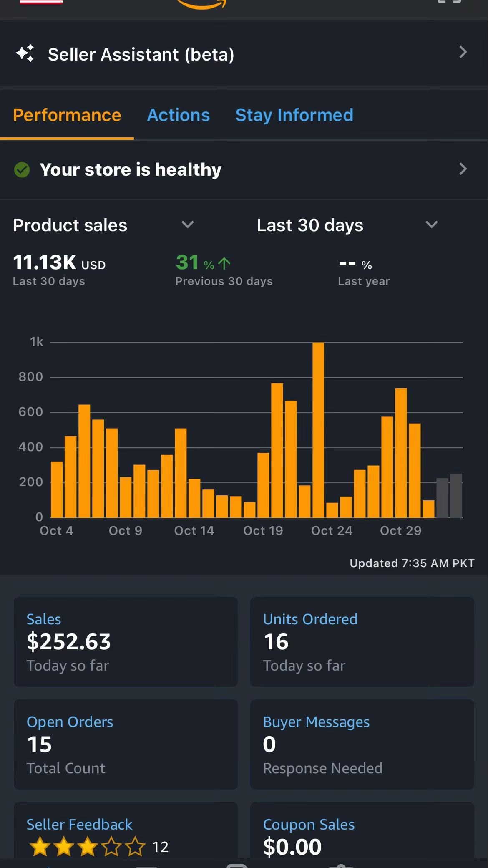Click the Updated 7:35 AM PKT timestamp

click(412, 563)
